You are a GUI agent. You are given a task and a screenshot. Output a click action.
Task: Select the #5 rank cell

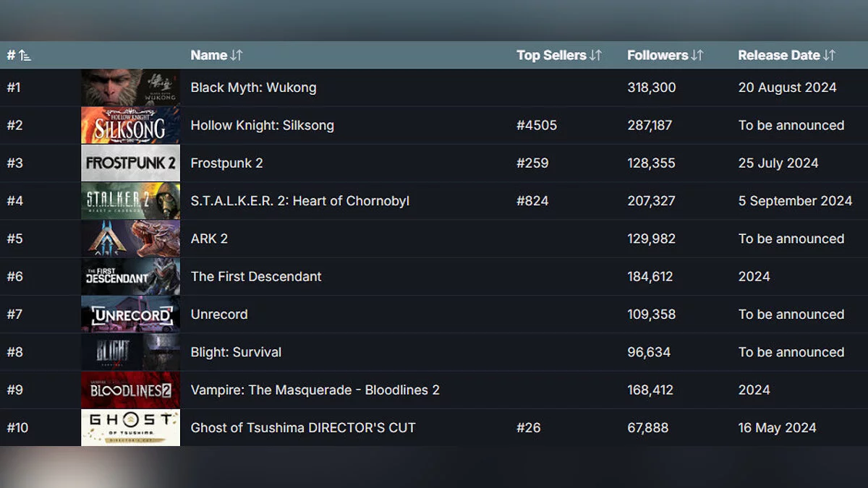click(14, 239)
